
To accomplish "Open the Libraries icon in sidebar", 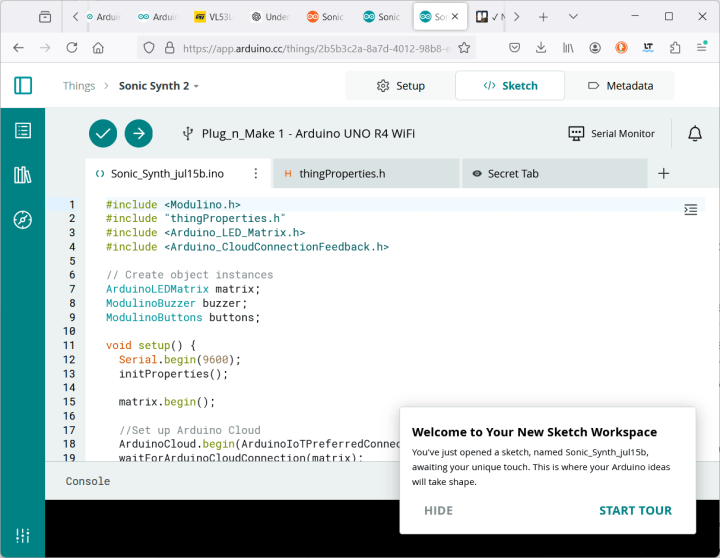I will click(x=23, y=175).
